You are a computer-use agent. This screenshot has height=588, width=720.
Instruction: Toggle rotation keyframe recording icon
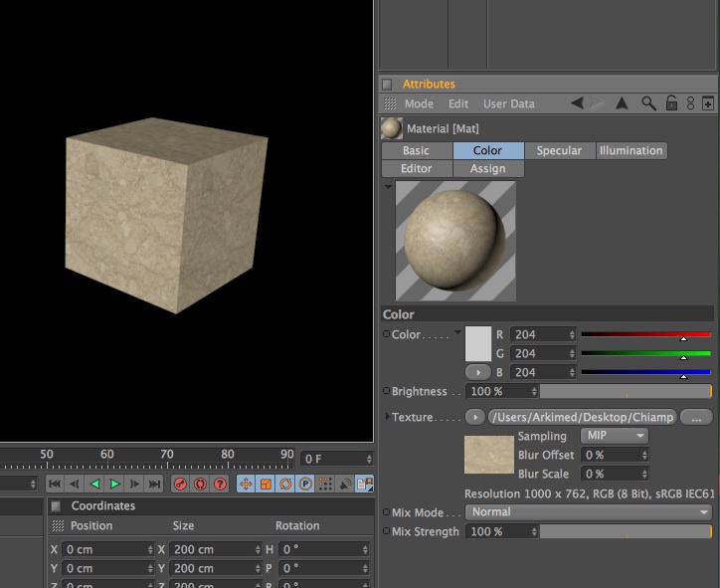point(285,485)
